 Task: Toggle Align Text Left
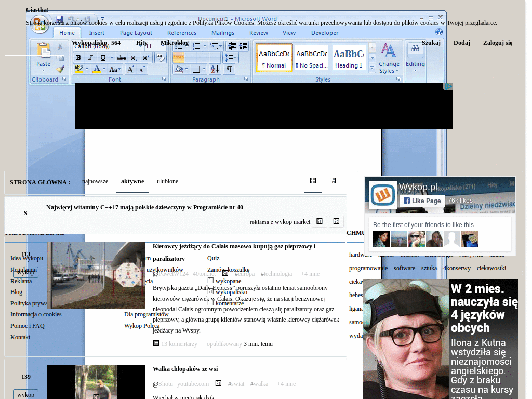179,57
